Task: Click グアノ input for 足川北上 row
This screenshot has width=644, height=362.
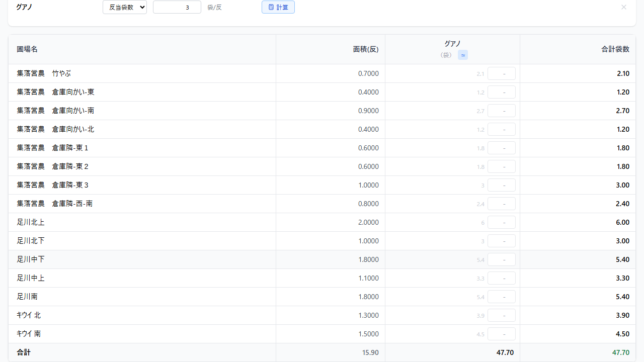Action: tap(501, 222)
